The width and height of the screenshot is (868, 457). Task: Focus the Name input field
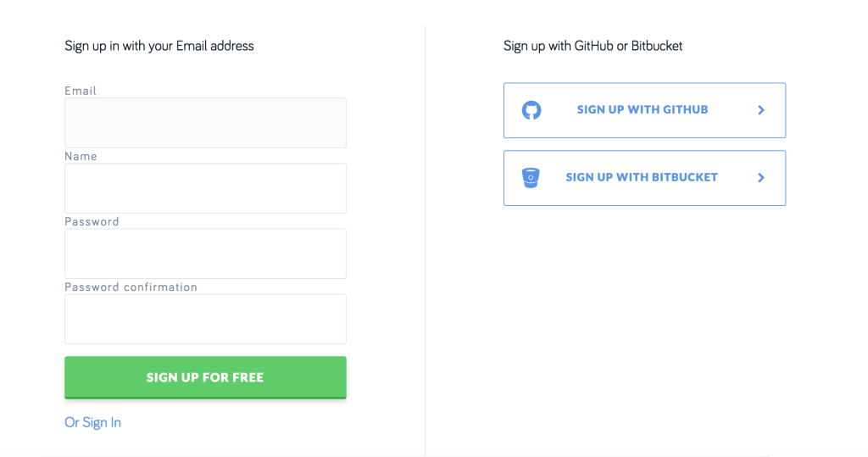(x=205, y=188)
